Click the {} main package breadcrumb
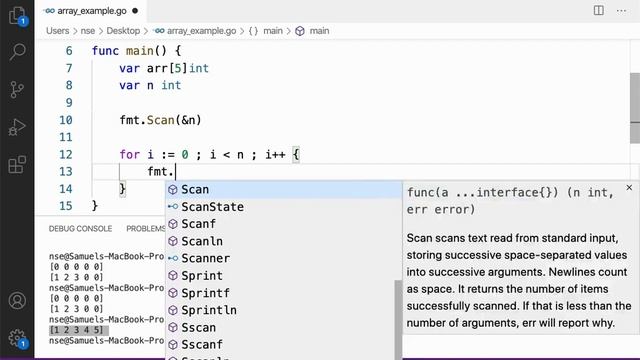 coord(266,31)
